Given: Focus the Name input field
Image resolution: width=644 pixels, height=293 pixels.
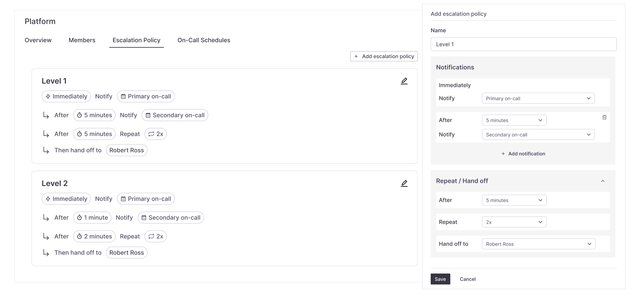Looking at the screenshot, I should [x=523, y=44].
